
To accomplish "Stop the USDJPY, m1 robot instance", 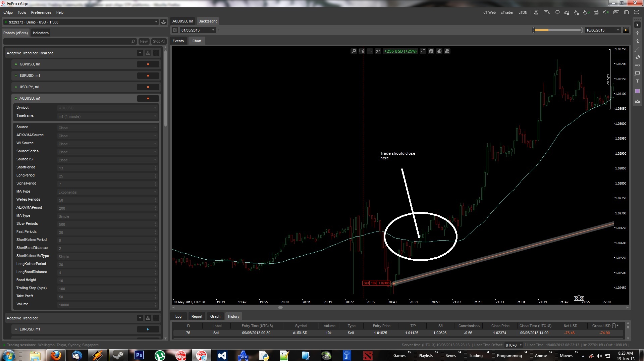I will click(148, 87).
